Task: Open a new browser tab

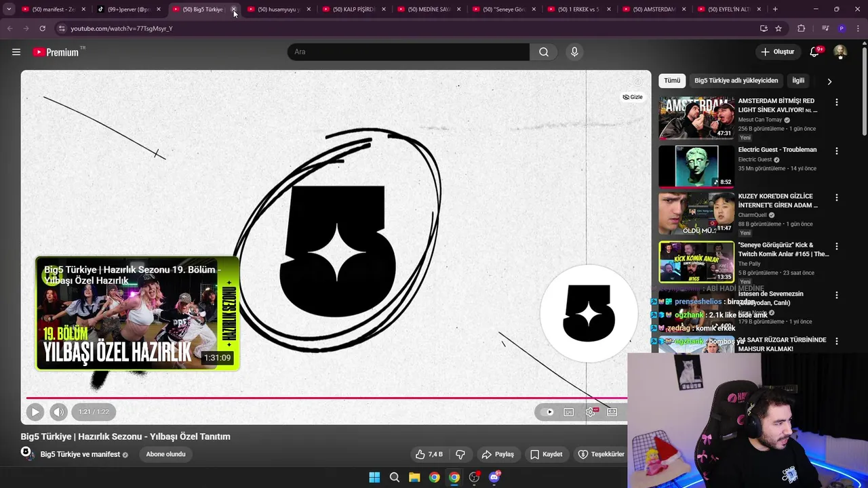Action: pos(775,9)
